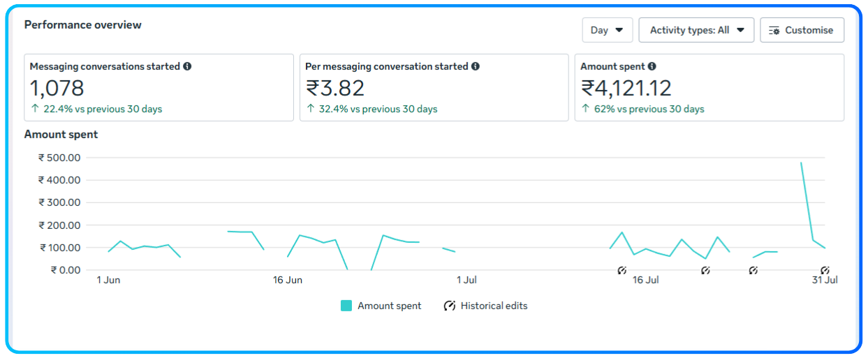Toggle Historical edits visibility via legend text
This screenshot has width=868, height=358.
(494, 306)
